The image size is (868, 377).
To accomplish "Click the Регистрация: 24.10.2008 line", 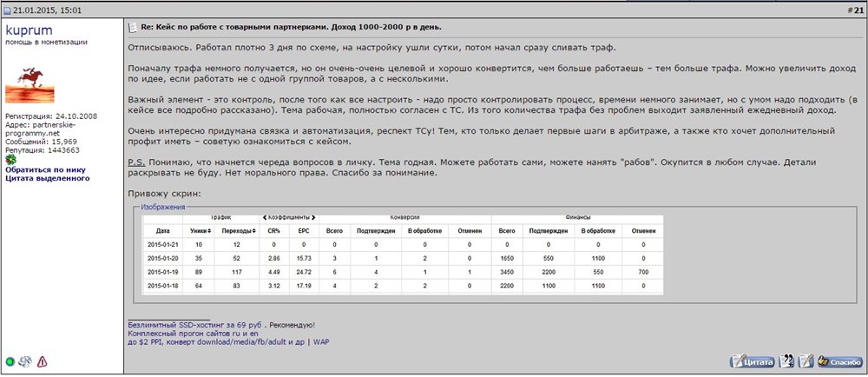I will point(51,116).
